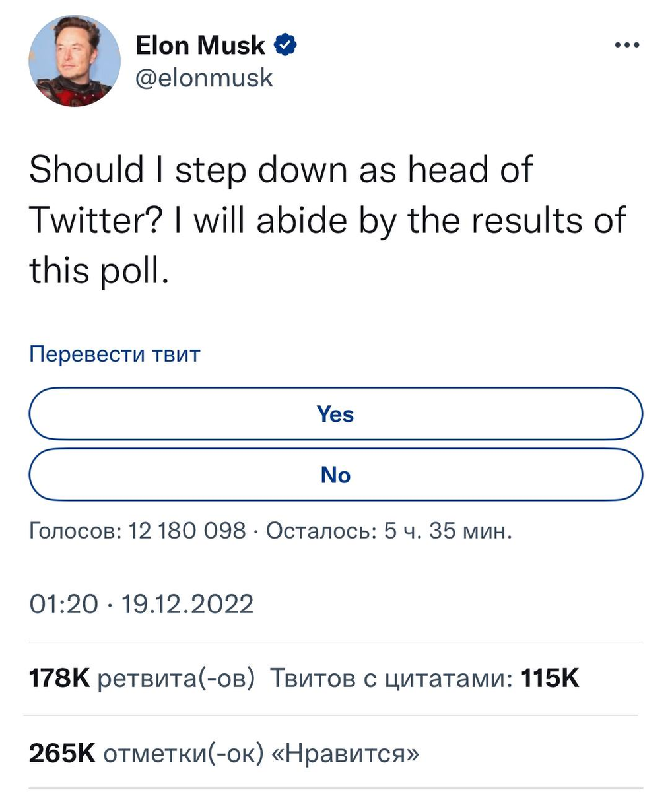Click the Осталось 5 ч. 35 мин. text
The width and height of the screenshot is (672, 792).
(389, 530)
